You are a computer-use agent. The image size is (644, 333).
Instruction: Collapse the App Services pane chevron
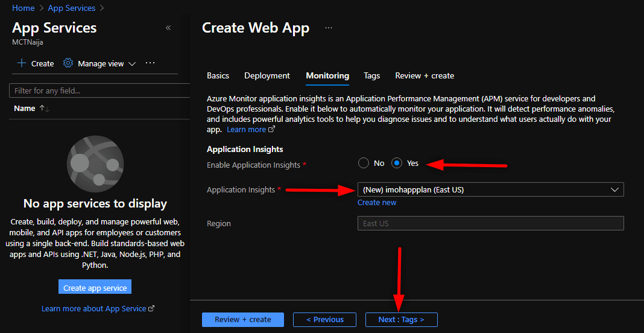tap(168, 28)
